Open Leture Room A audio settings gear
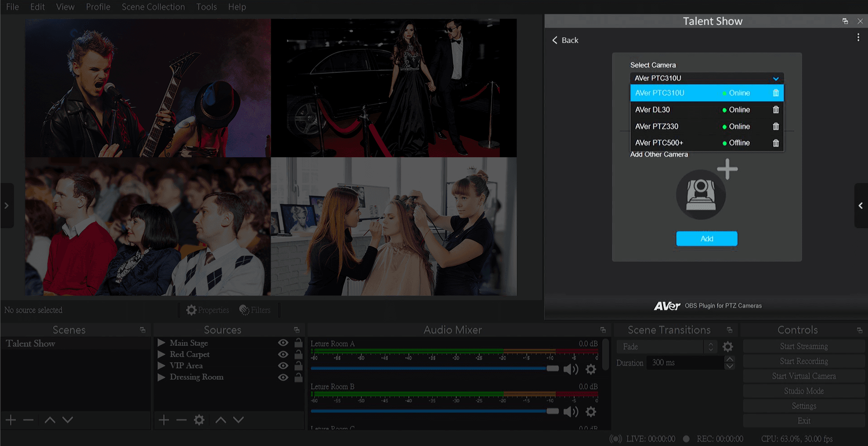This screenshot has height=446, width=868. point(591,369)
